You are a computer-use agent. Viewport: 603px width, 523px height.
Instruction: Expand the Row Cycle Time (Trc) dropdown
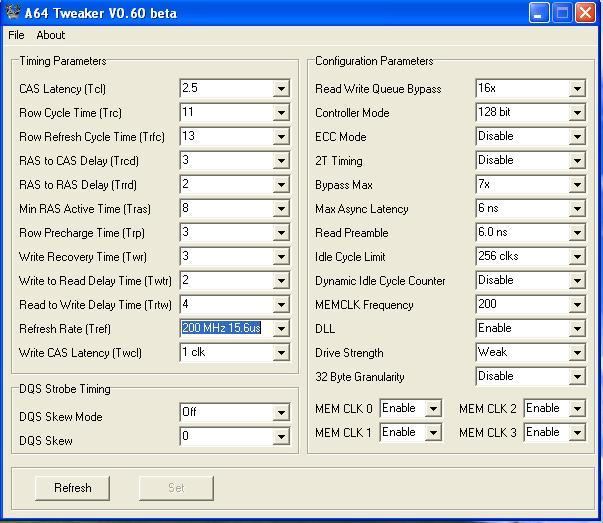click(282, 113)
